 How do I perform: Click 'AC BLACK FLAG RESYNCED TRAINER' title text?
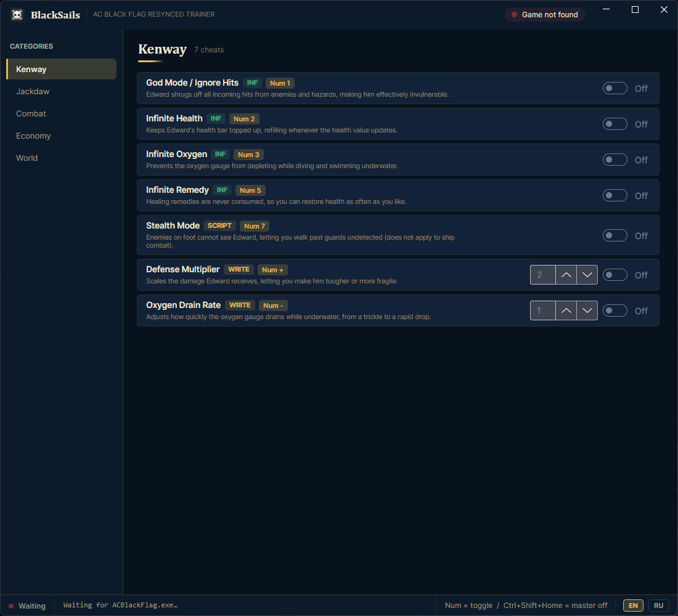(153, 14)
